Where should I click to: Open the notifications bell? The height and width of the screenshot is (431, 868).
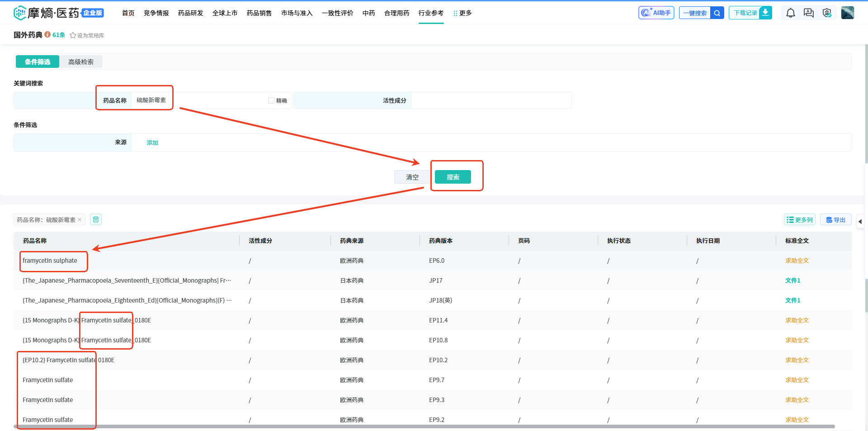(x=790, y=13)
